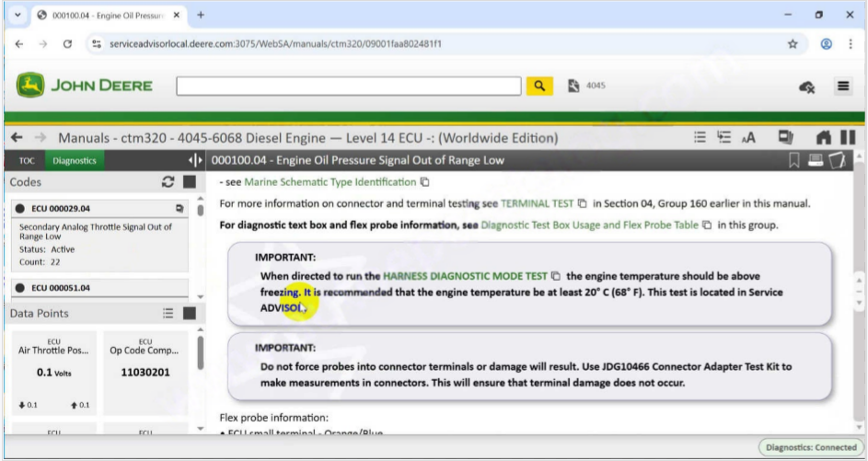Click the 'Count: 22' text
868x461 pixels.
tap(40, 261)
